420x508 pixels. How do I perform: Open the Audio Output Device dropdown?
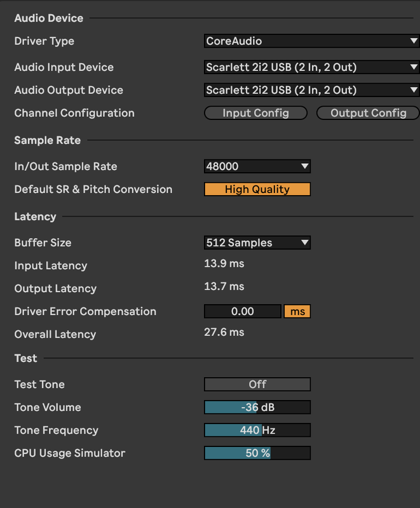312,90
